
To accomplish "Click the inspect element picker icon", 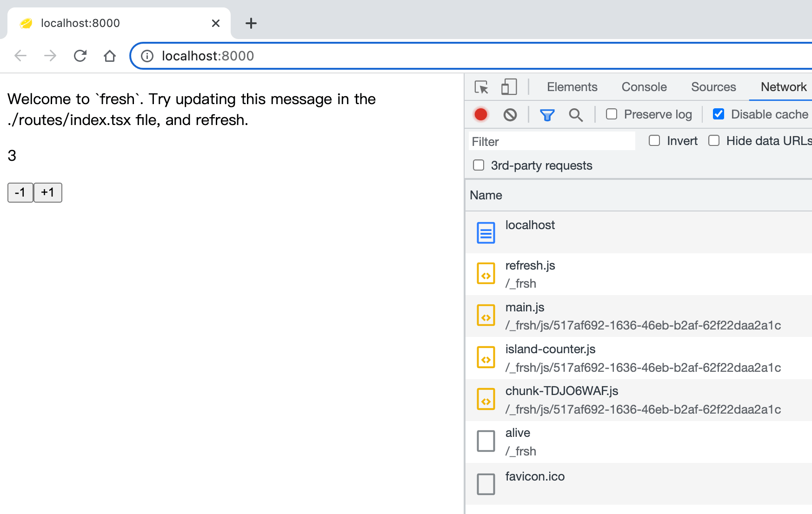I will pyautogui.click(x=481, y=87).
